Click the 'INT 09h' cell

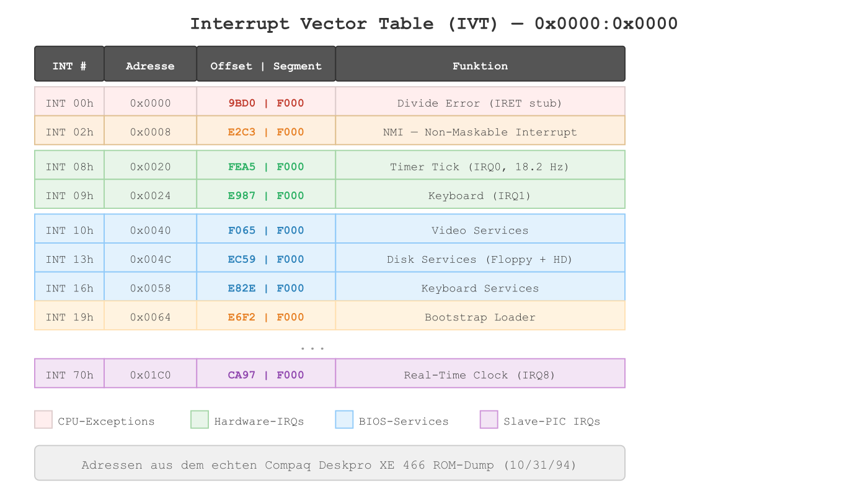point(69,194)
